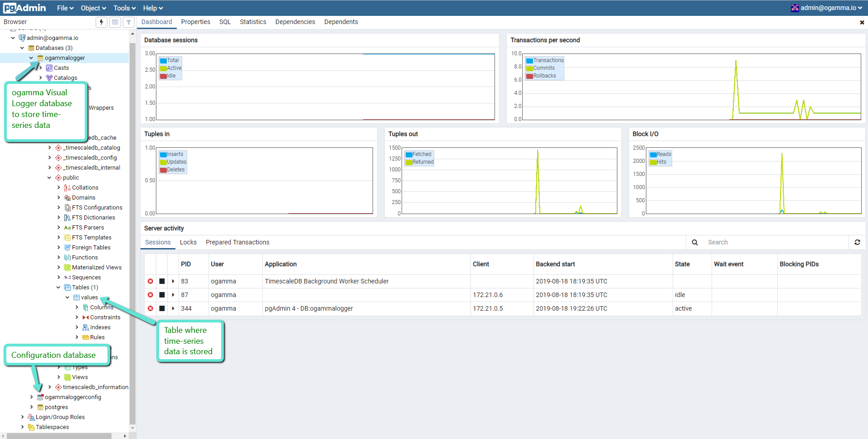Open the Tools menu
This screenshot has height=439, width=868.
[124, 8]
